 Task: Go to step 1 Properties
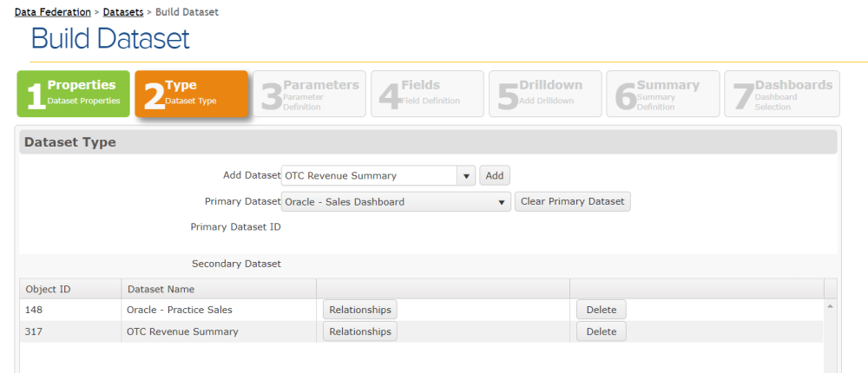coord(73,94)
